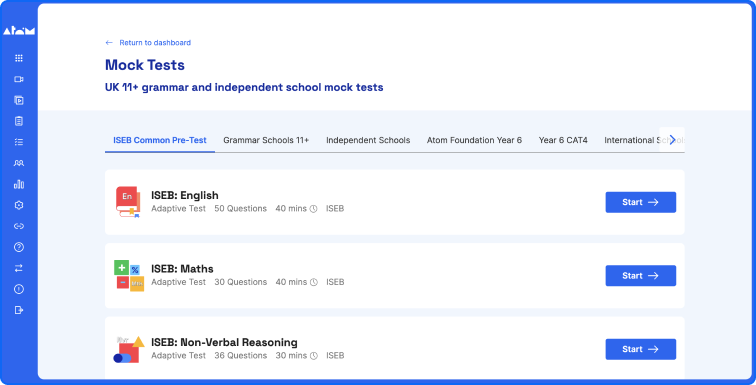Expand tabs with the right chevron arrow
The image size is (756, 385).
coord(672,140)
